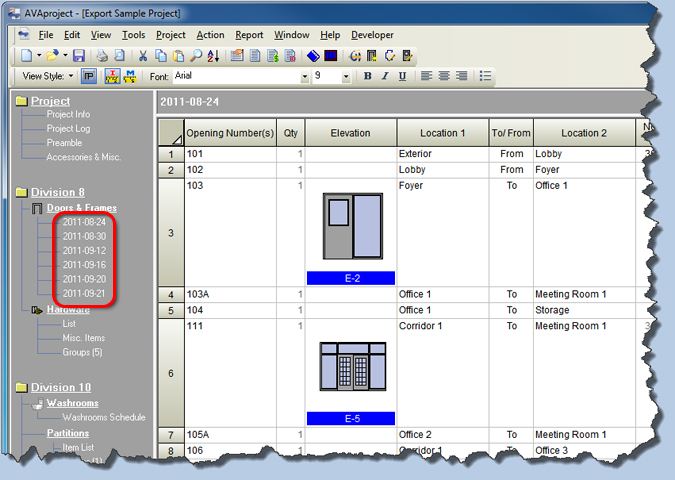Click the Print icon in toolbar
The height and width of the screenshot is (480, 675).
[103, 56]
